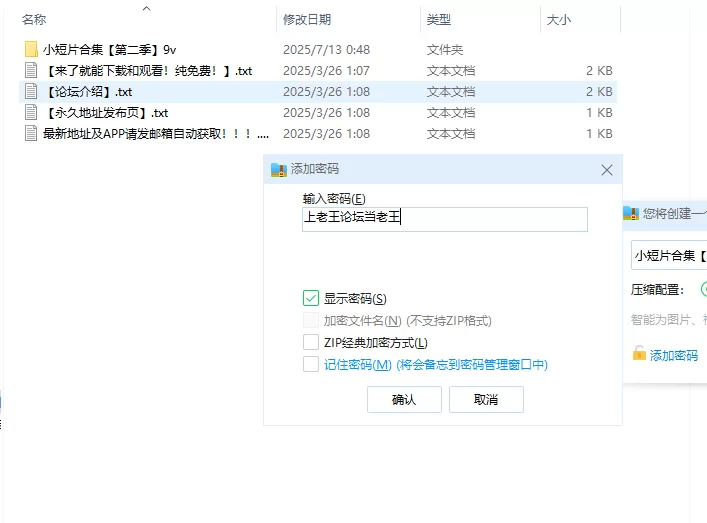Check the 记住密码(M) checkbox

click(311, 364)
